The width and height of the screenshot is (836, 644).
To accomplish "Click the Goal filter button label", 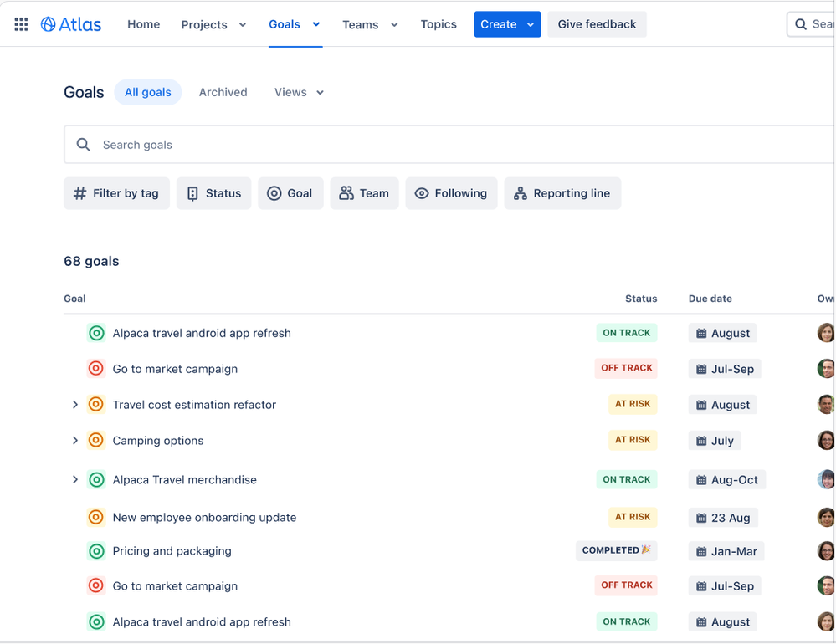I will [300, 193].
